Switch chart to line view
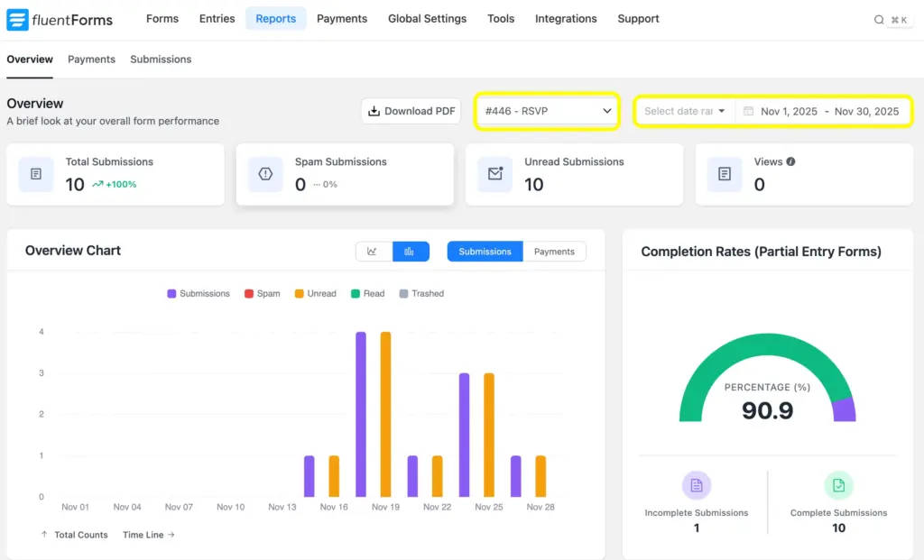Viewport: 924px width, 560px height. (x=374, y=251)
